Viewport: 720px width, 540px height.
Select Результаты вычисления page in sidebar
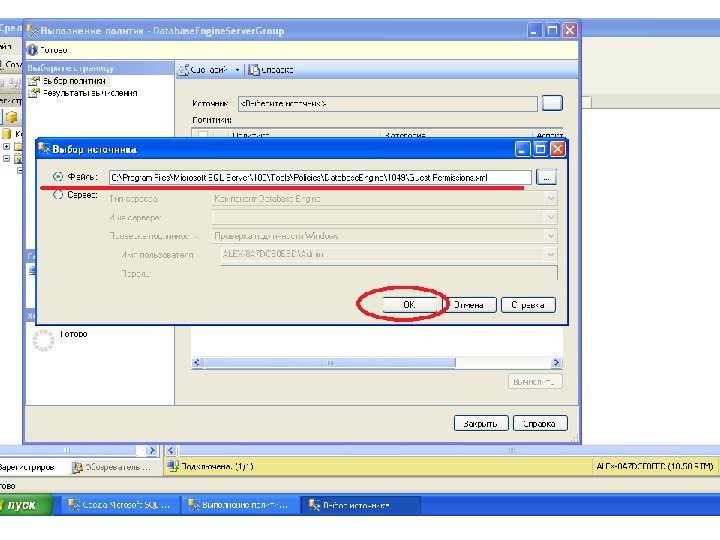pyautogui.click(x=90, y=93)
